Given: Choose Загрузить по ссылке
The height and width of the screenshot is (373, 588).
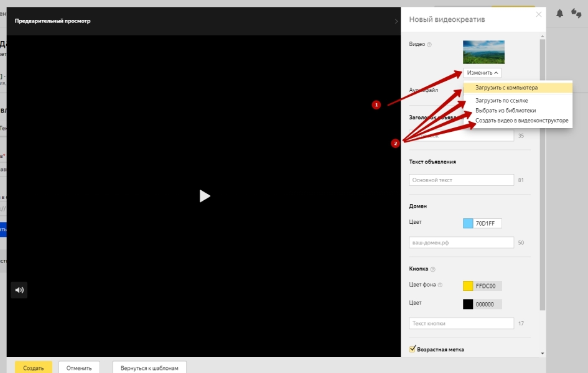Looking at the screenshot, I should pyautogui.click(x=502, y=100).
